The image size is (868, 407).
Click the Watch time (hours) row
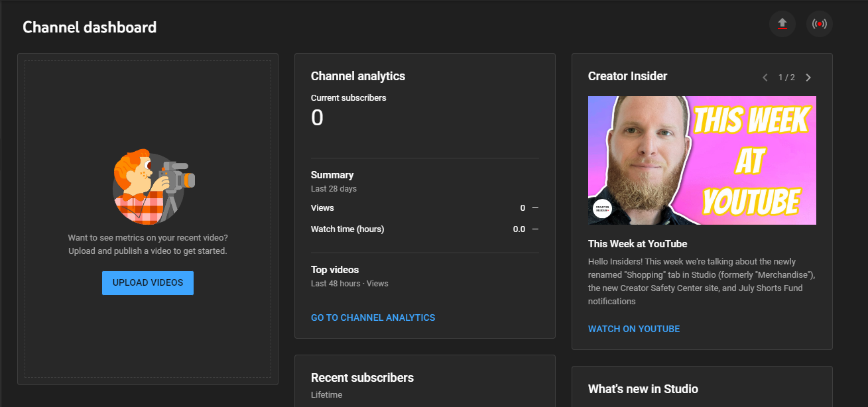[425, 229]
